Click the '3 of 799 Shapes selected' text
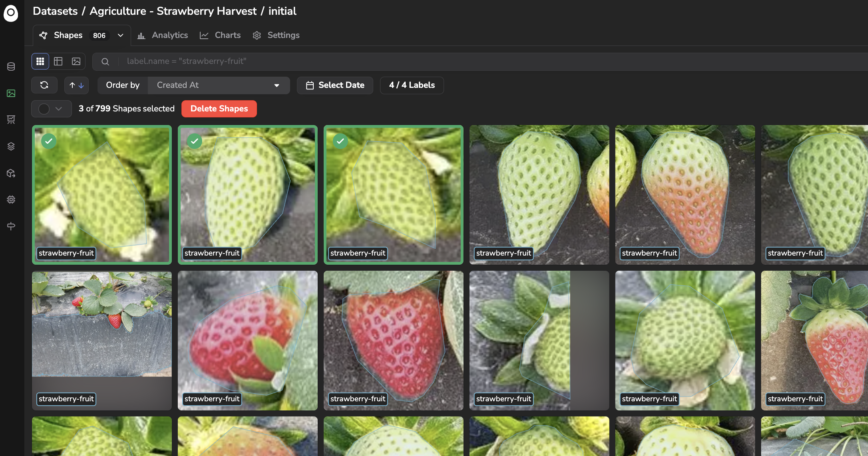The width and height of the screenshot is (868, 456). tap(127, 109)
